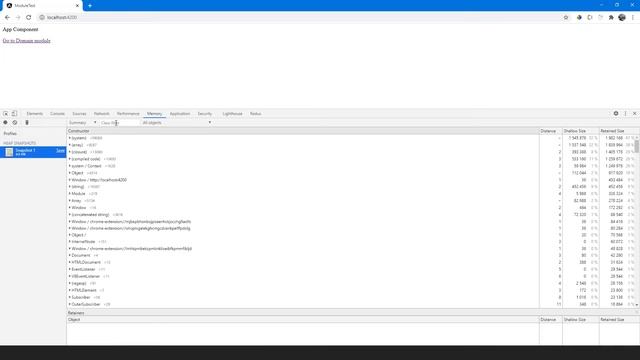Click the Object column header in Retainers

303,320
